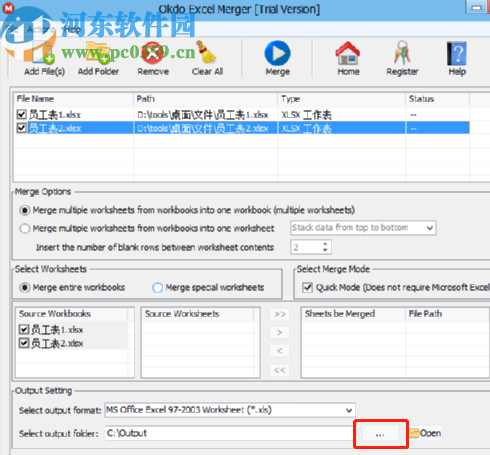Select the path cell of 员工表2.xlsx
Image resolution: width=490 pixels, height=455 pixels.
click(205, 128)
